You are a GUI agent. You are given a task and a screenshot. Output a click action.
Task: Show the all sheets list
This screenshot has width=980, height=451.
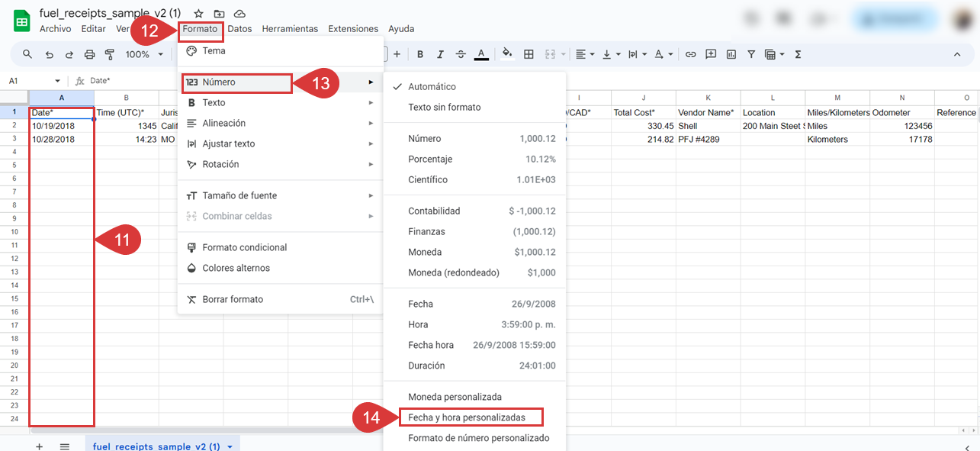pos(65,446)
